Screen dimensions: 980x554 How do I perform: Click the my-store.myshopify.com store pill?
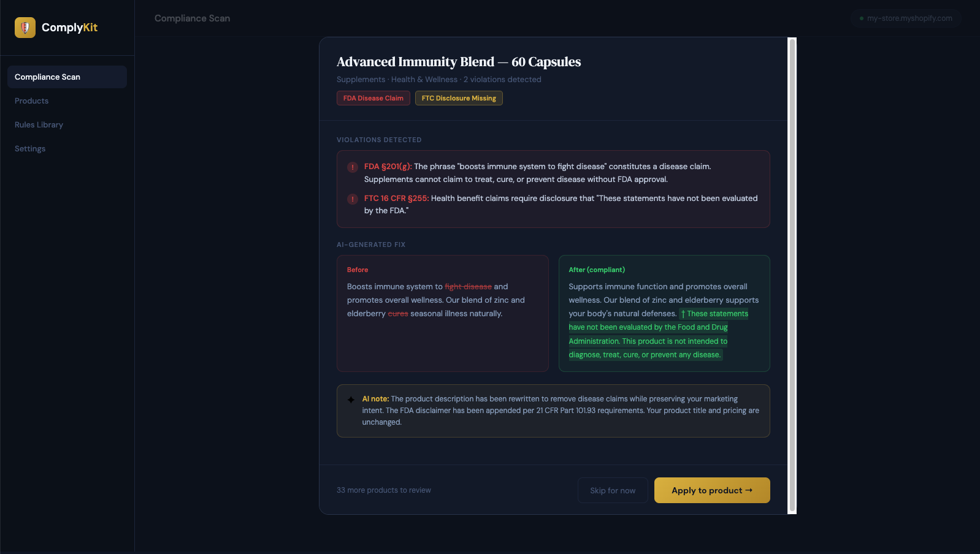[x=906, y=18]
